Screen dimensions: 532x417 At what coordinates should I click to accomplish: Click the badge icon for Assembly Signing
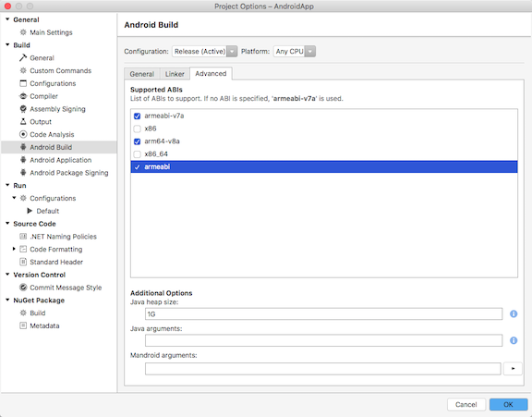coord(23,109)
